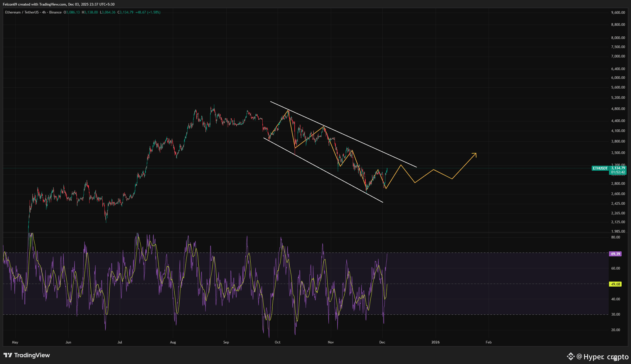Click the 4,800.00 price axis label
The image size is (631, 364).
click(618, 109)
